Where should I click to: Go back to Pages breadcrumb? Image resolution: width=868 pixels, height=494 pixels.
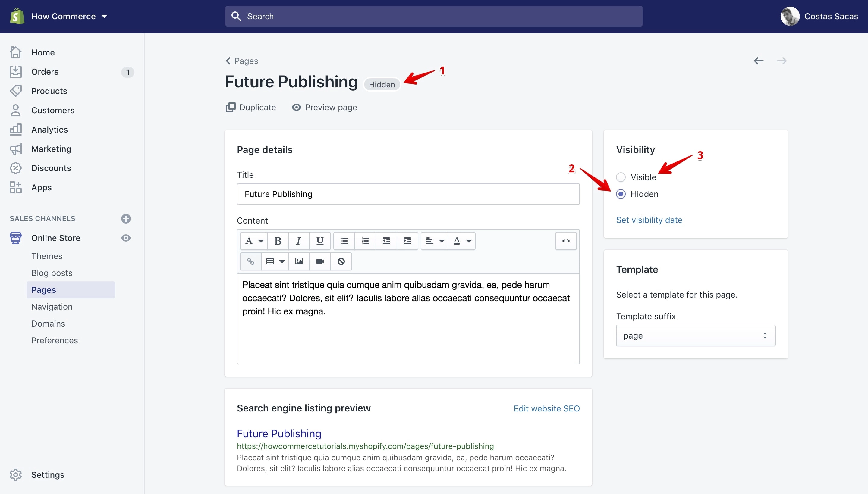(242, 61)
